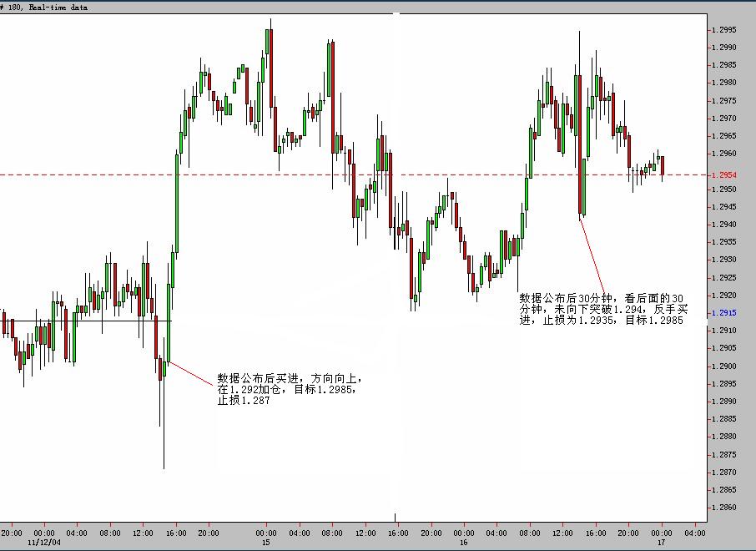
Task: Click the 1.2935 price level label
Action: pyautogui.click(x=724, y=242)
